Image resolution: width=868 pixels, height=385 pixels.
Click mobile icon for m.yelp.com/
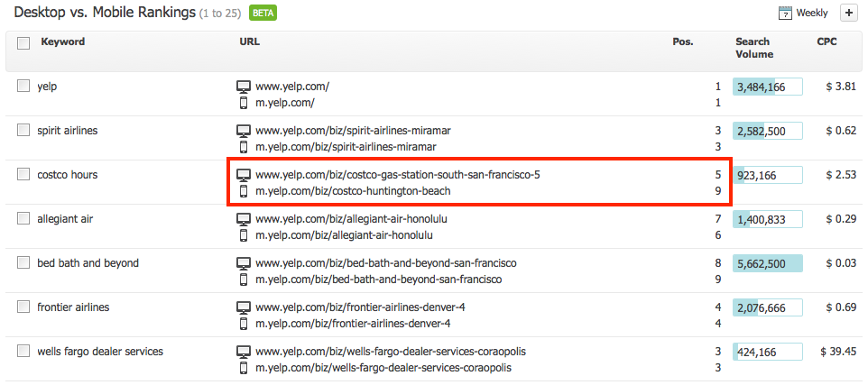click(x=244, y=103)
